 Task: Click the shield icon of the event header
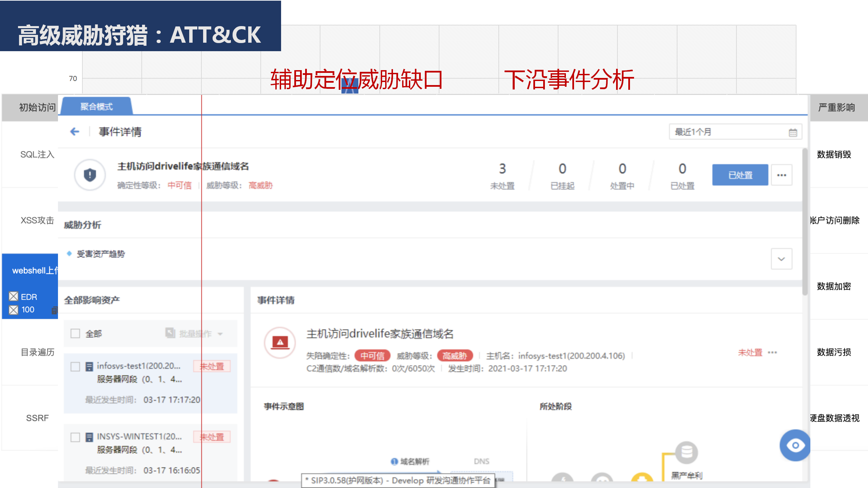(90, 175)
